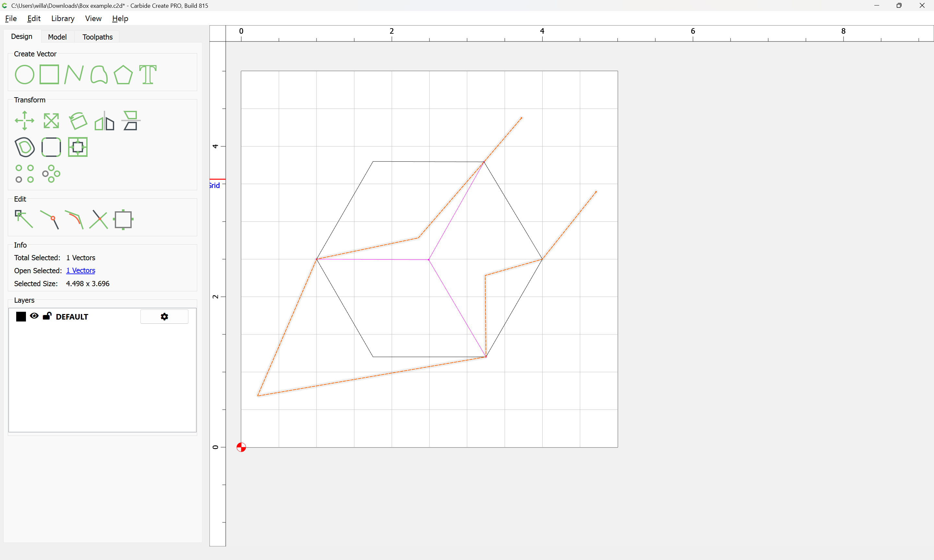Open the Edit menu

(x=34, y=18)
